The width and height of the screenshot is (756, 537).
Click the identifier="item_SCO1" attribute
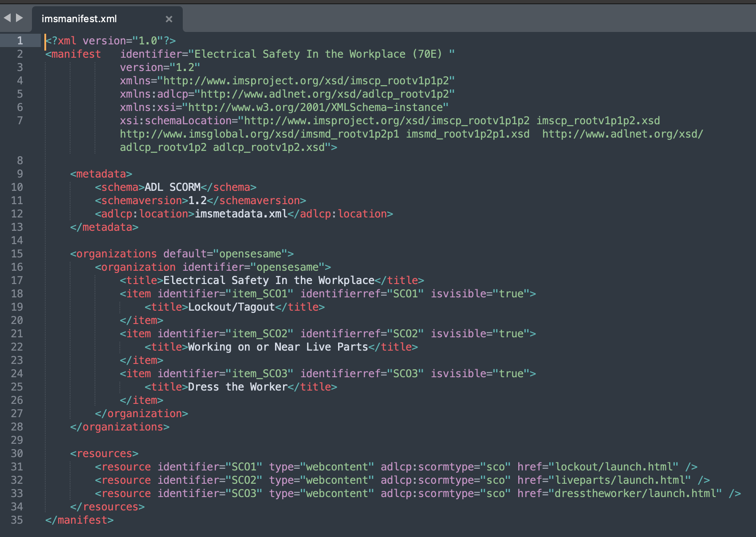(225, 294)
